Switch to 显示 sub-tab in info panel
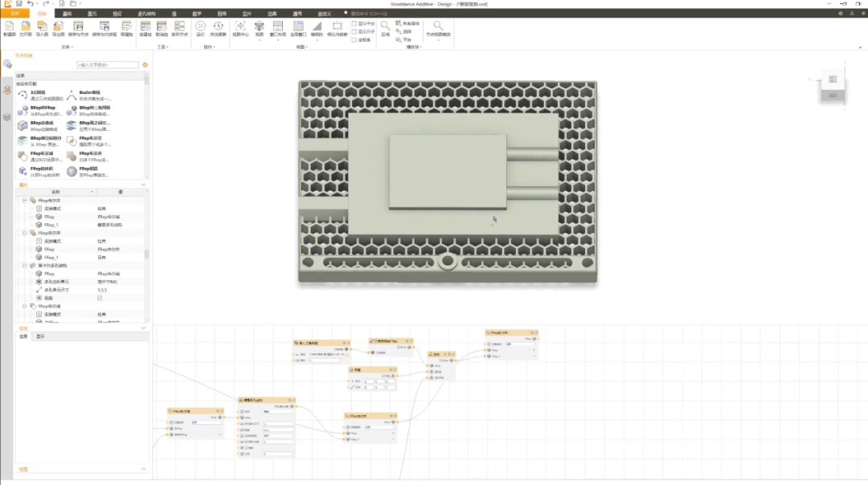This screenshot has width=868, height=485. [x=40, y=336]
